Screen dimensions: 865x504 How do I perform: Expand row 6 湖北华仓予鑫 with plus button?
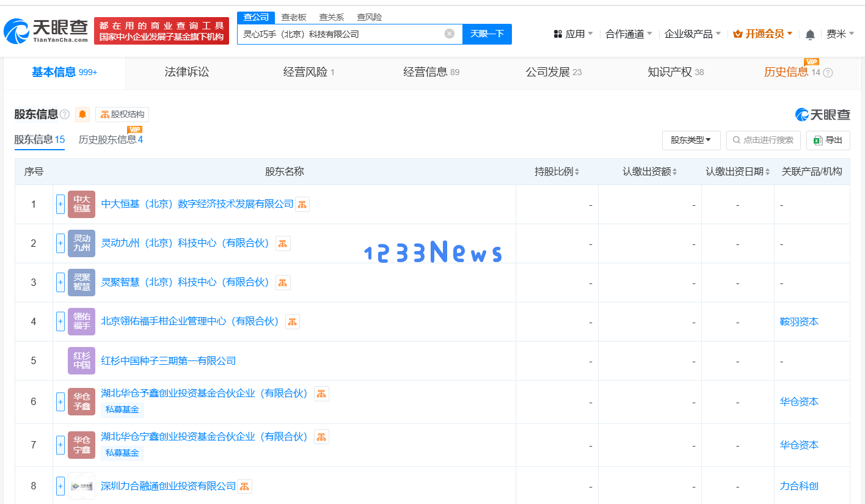(60, 401)
